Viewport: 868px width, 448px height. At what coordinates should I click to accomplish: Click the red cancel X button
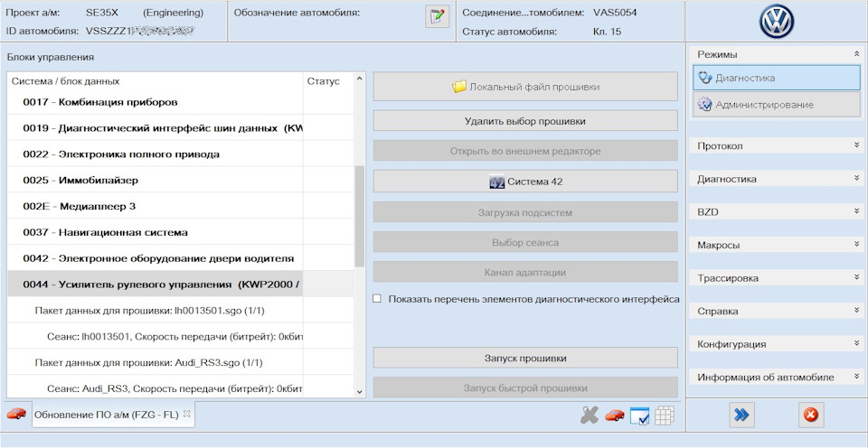pyautogui.click(x=812, y=415)
